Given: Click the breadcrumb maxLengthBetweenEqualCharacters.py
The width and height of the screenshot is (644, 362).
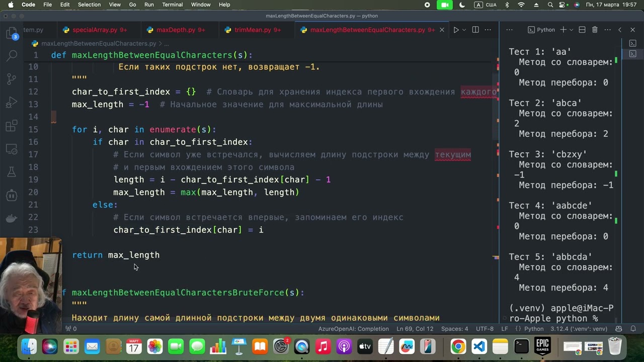Looking at the screenshot, I should [99, 44].
